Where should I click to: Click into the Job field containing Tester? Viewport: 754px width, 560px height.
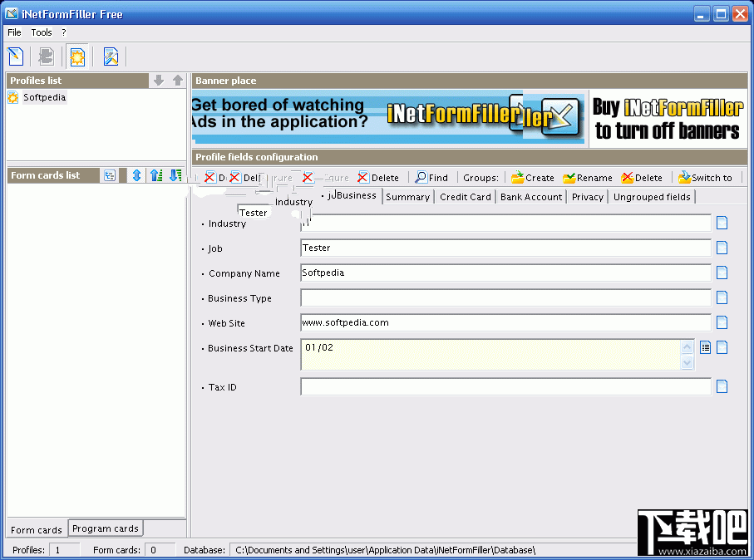(505, 248)
